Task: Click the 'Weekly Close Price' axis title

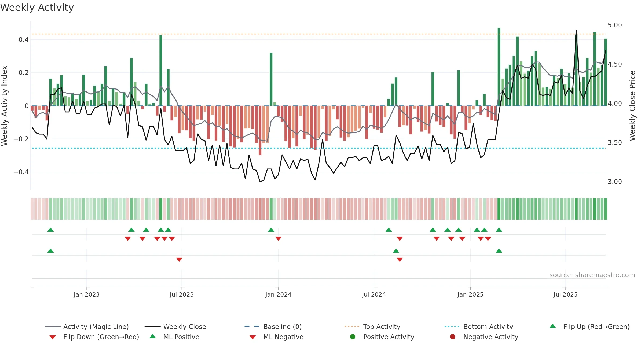Action: (632, 106)
